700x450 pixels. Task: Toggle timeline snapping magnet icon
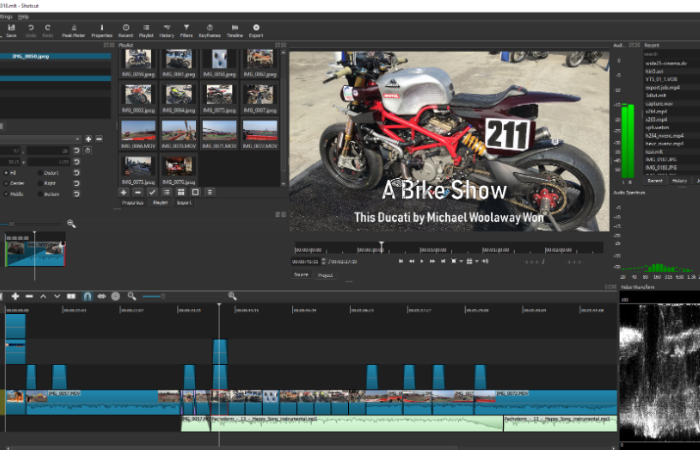(87, 296)
